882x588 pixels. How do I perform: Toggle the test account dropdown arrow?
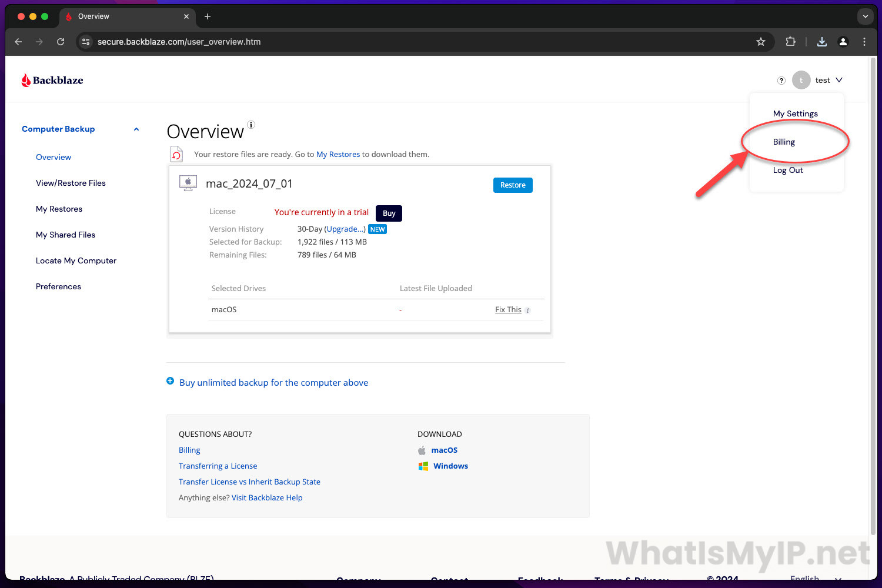click(839, 80)
